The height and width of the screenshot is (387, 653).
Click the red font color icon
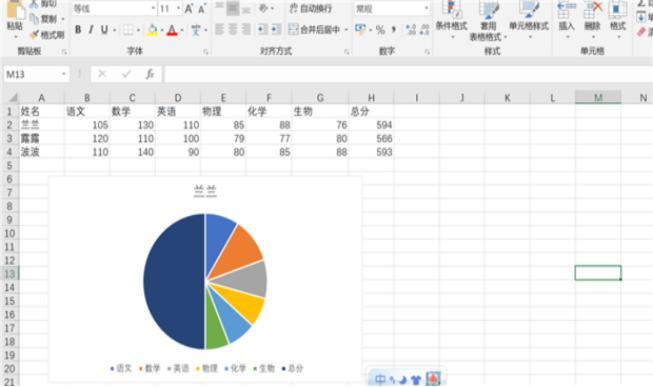[x=172, y=30]
